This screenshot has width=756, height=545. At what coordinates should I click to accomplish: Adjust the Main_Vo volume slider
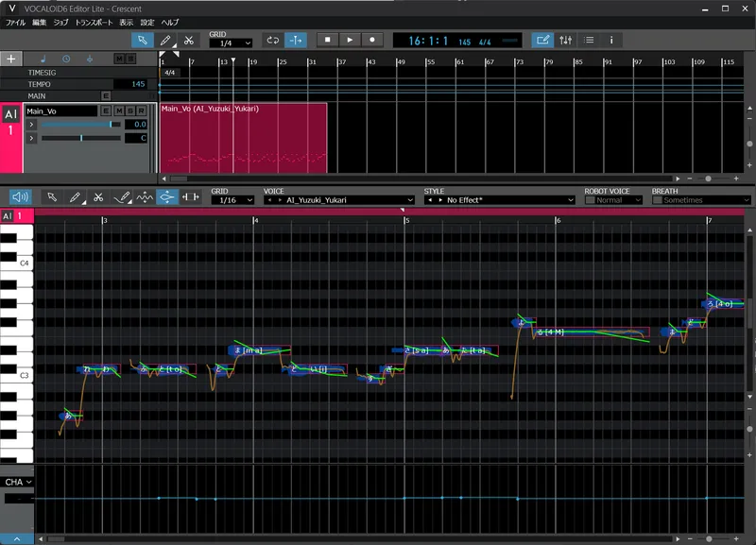81,125
